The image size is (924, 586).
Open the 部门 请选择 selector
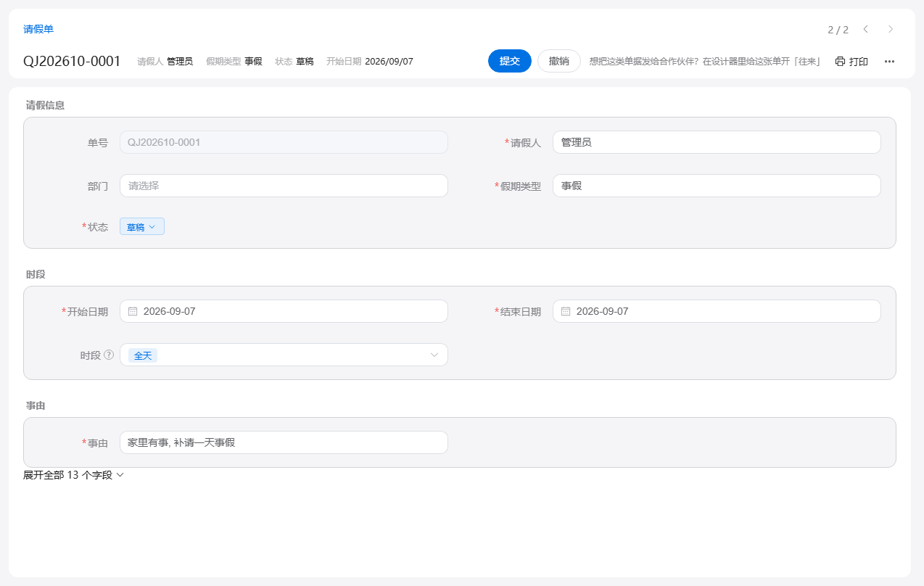(284, 186)
